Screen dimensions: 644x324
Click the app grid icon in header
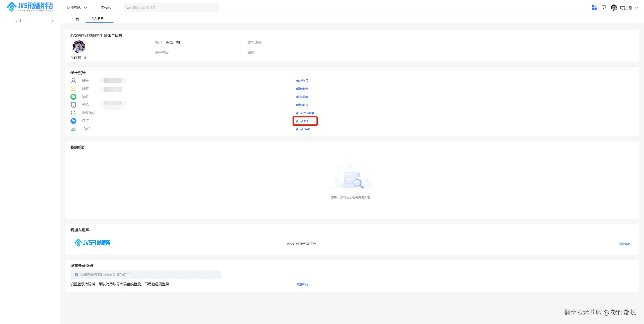point(594,8)
